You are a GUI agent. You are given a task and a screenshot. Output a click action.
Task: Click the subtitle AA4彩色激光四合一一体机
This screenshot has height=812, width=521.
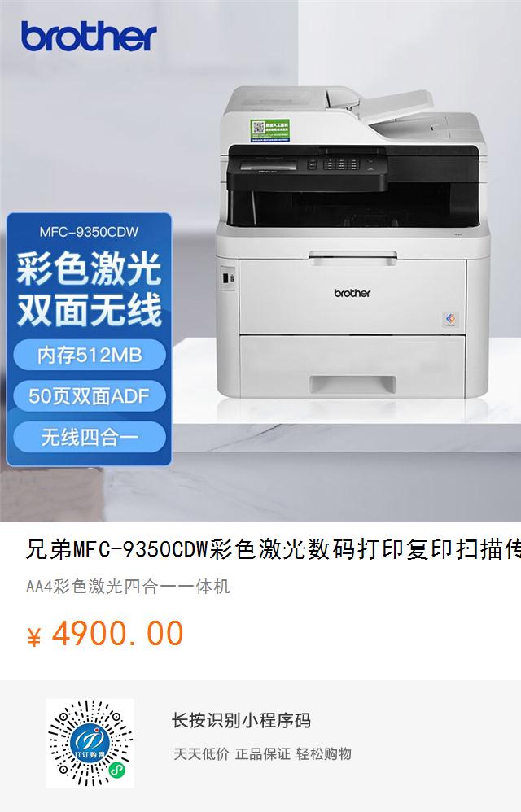(x=128, y=587)
